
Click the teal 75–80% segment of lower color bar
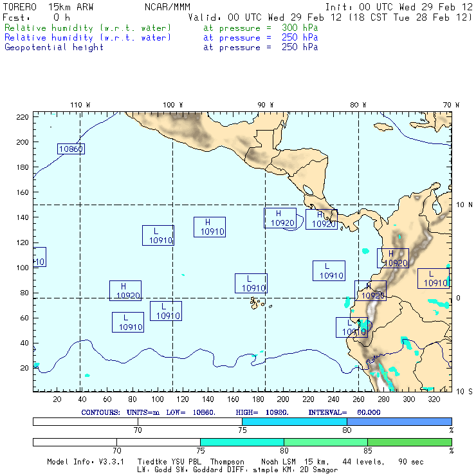243,442
